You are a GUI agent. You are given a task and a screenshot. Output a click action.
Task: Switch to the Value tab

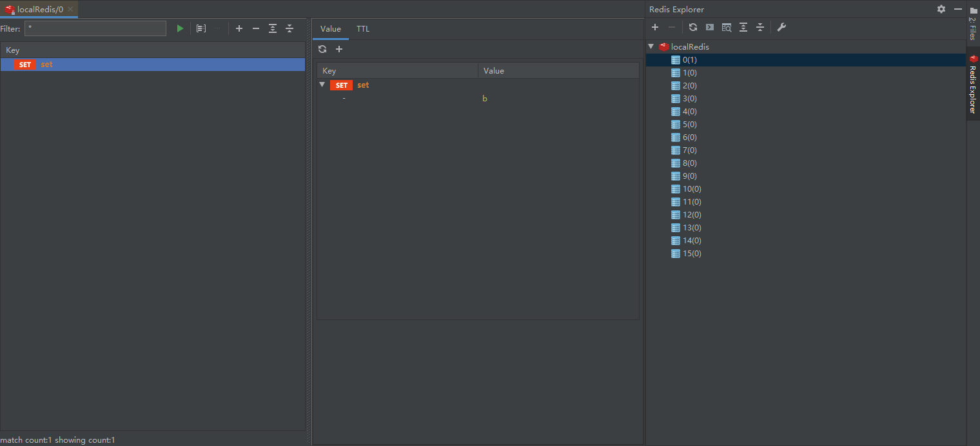(331, 29)
